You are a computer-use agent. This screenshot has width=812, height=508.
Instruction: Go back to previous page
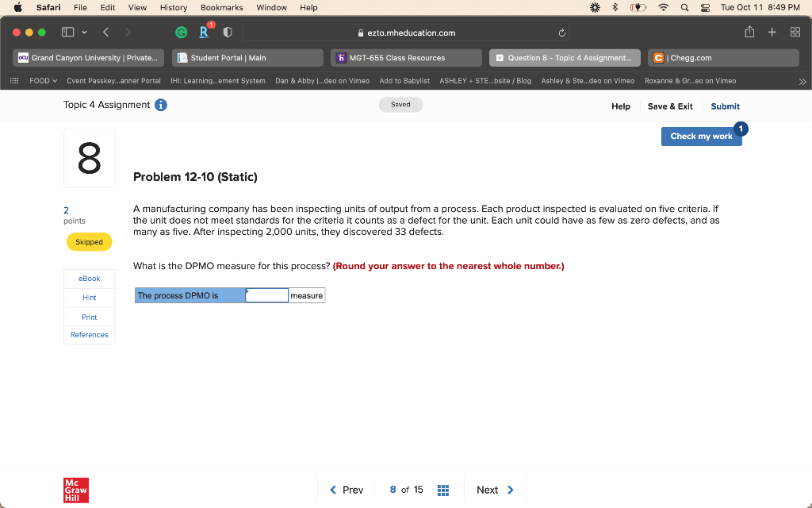[x=105, y=32]
